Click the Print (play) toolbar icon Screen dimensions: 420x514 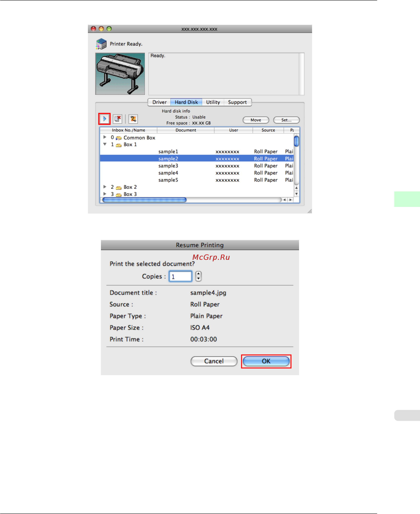click(104, 119)
